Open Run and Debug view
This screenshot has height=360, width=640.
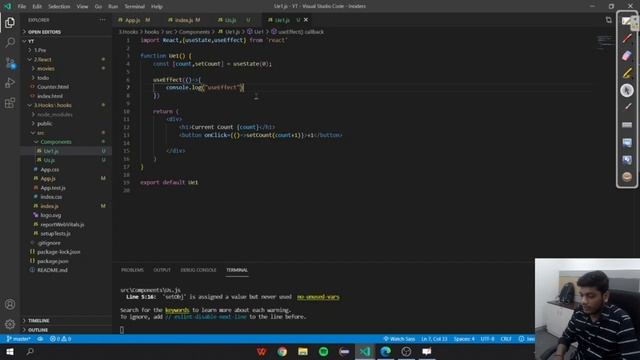click(10, 82)
